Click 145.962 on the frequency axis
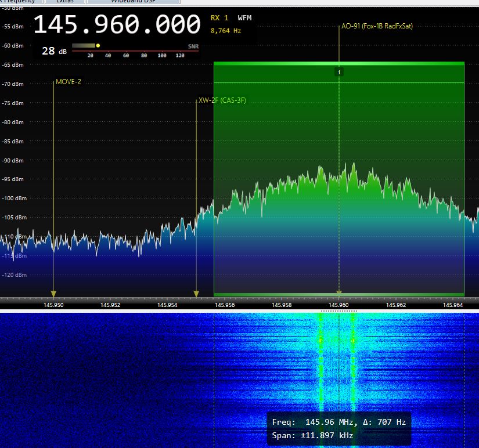Screen dimensions: 479x448 coord(396,305)
